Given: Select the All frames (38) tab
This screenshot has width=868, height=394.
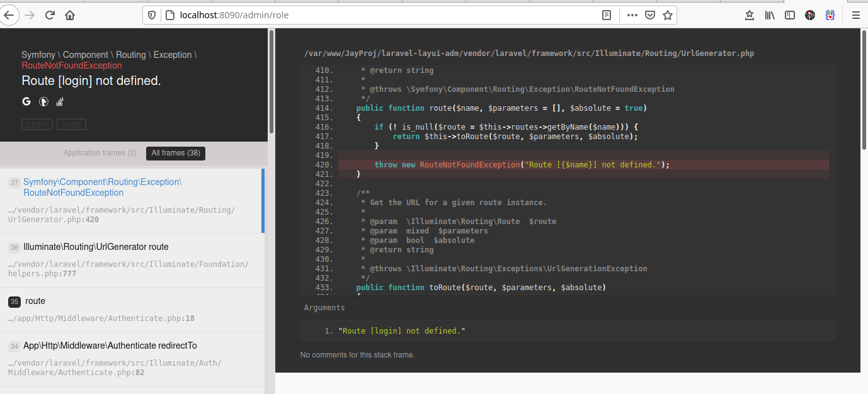Looking at the screenshot, I should pos(175,152).
